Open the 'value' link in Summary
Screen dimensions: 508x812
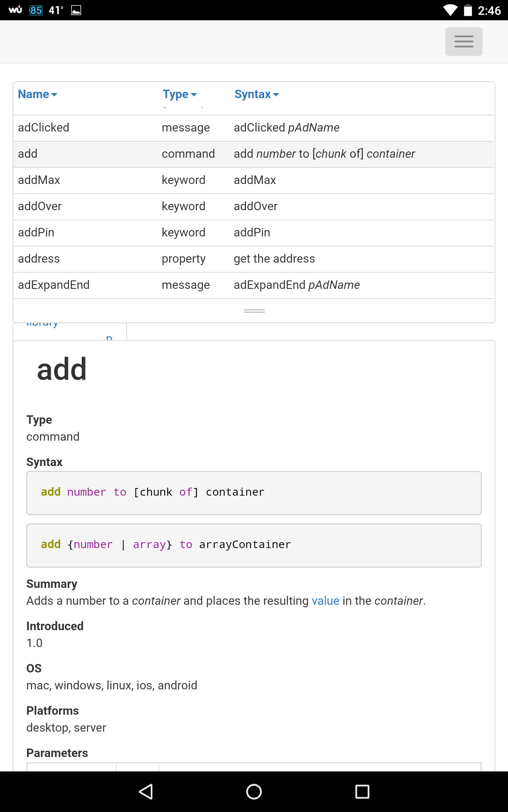click(x=325, y=601)
